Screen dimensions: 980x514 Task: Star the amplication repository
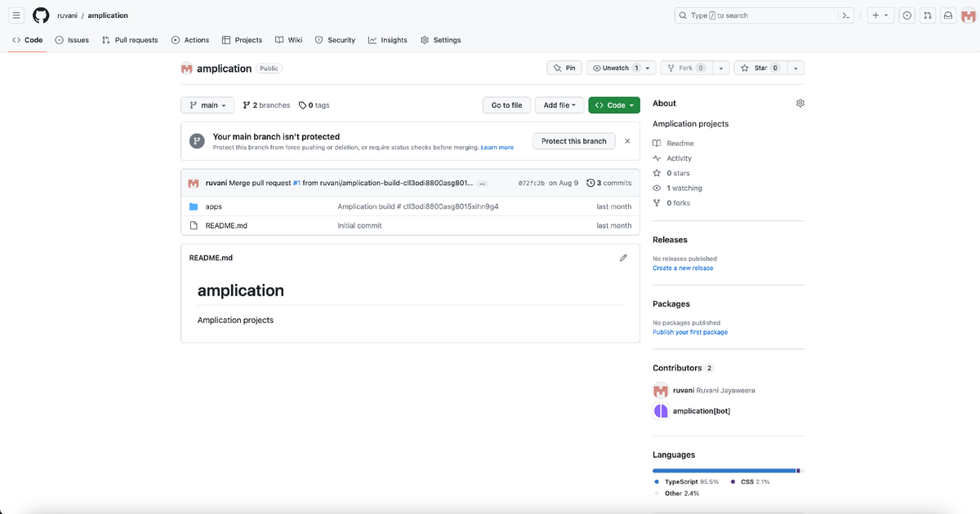[x=760, y=68]
